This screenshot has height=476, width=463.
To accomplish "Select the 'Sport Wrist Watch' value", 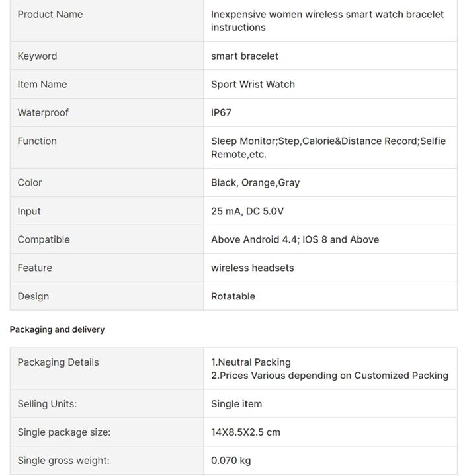I will (x=253, y=84).
